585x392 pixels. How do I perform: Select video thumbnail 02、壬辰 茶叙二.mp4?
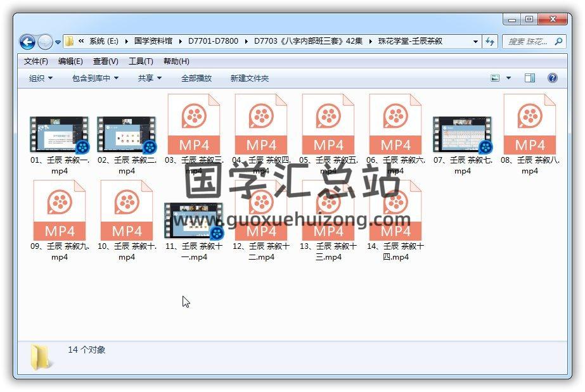(127, 135)
